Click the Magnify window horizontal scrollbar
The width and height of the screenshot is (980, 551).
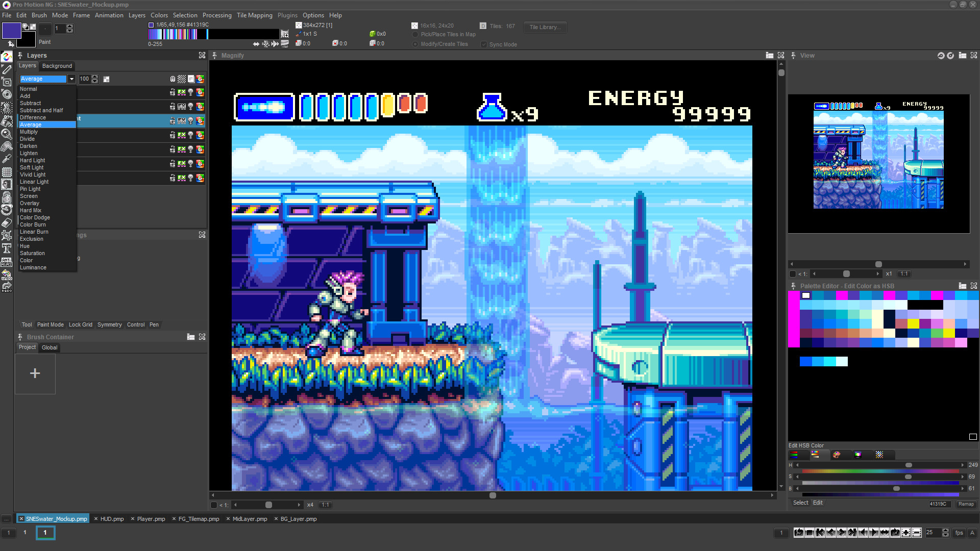point(493,495)
